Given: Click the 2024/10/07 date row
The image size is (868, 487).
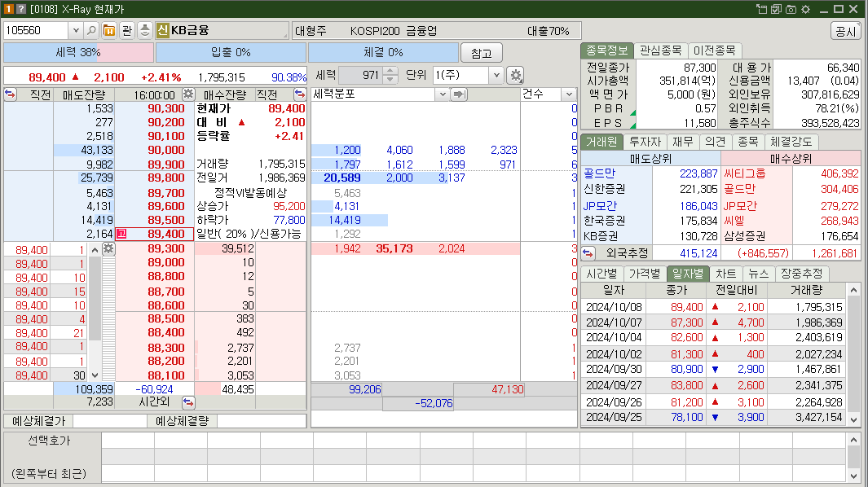Looking at the screenshot, I should pos(714,322).
